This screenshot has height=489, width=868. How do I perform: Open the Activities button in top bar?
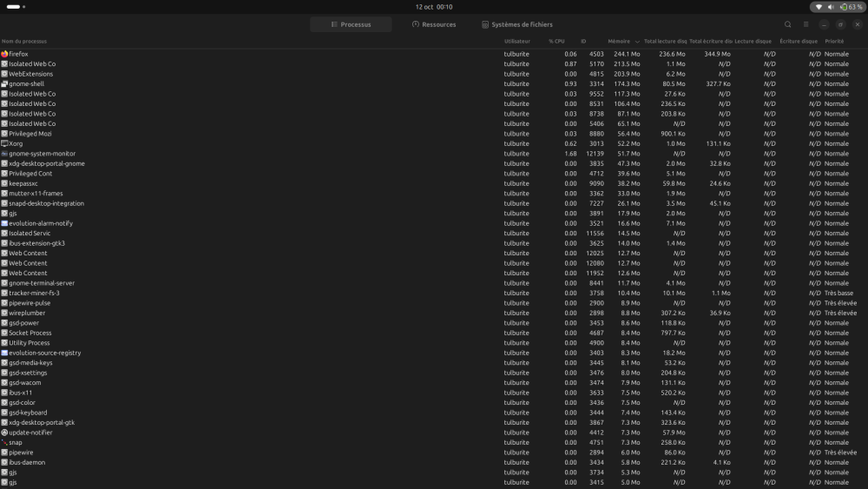click(16, 7)
